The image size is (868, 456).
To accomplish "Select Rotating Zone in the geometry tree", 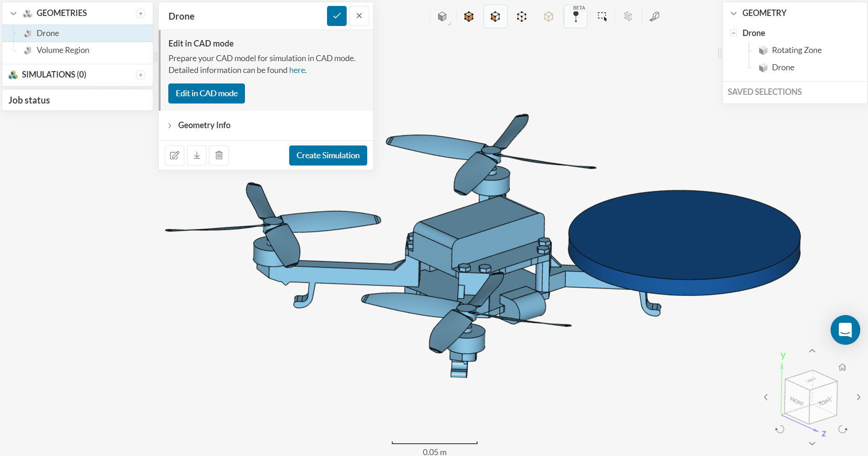I will 796,50.
